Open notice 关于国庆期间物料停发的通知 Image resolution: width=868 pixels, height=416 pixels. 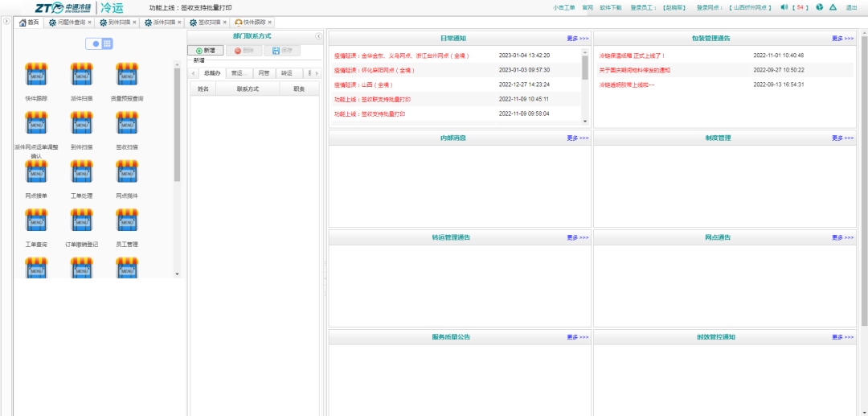click(634, 70)
